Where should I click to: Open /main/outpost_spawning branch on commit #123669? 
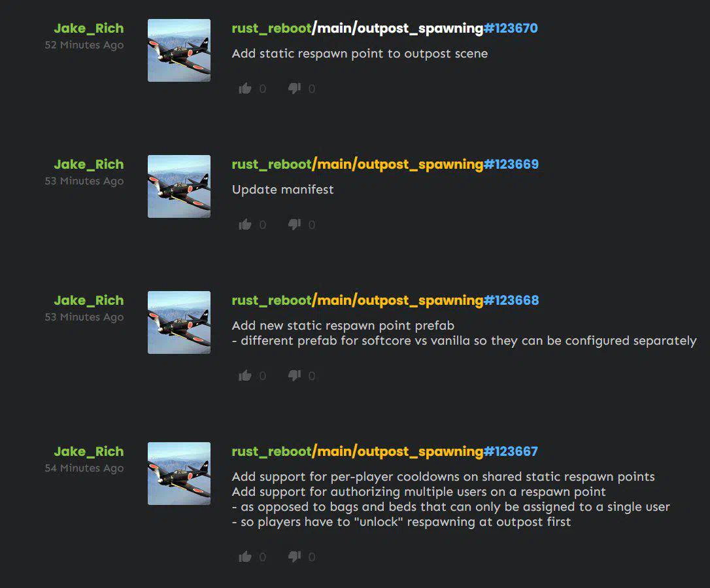(397, 164)
